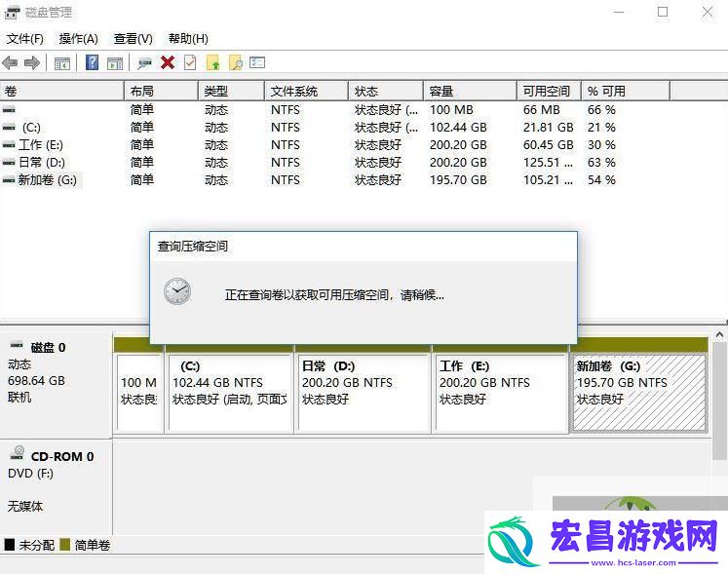Click the 60.45 GB free space cell
This screenshot has width=728, height=574.
click(x=549, y=145)
